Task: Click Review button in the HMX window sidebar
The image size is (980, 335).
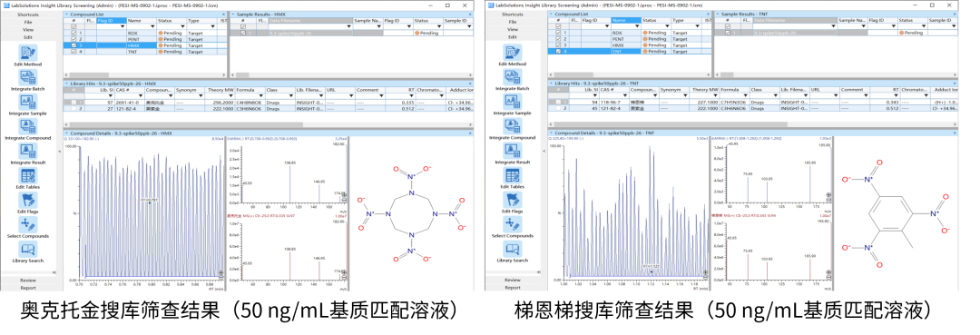Action: click(29, 280)
